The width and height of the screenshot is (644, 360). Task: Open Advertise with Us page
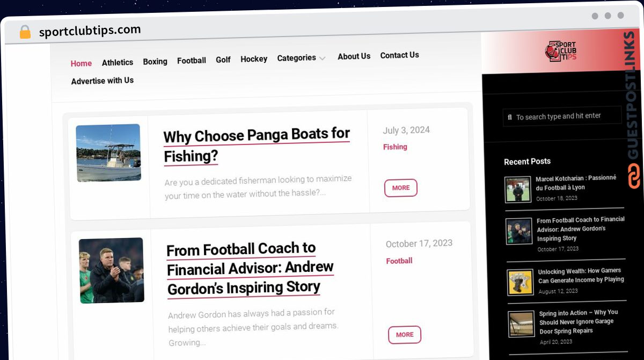pyautogui.click(x=103, y=81)
